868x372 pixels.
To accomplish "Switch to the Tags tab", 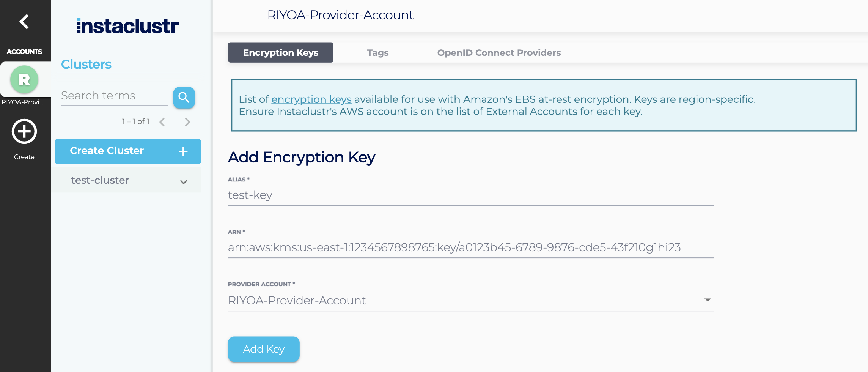I will point(377,52).
